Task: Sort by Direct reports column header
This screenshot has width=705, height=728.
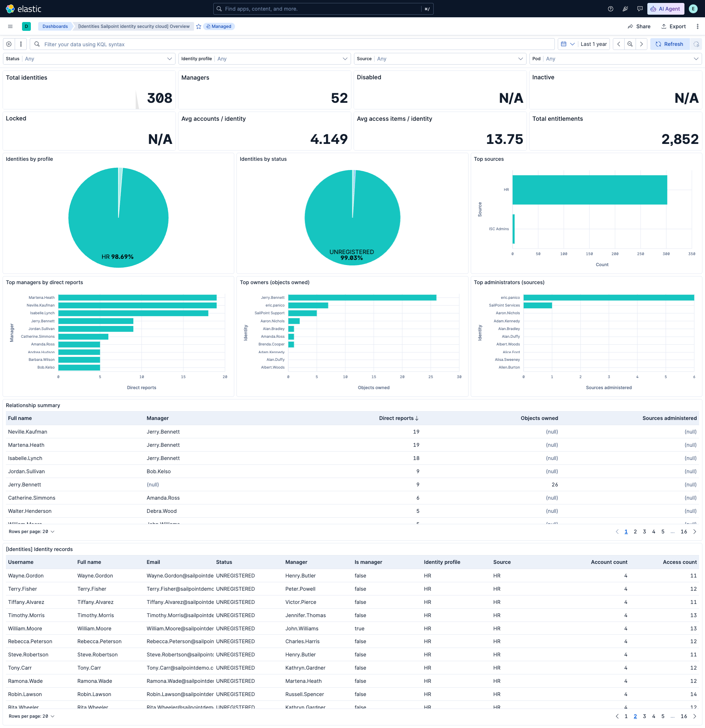Action: (398, 418)
